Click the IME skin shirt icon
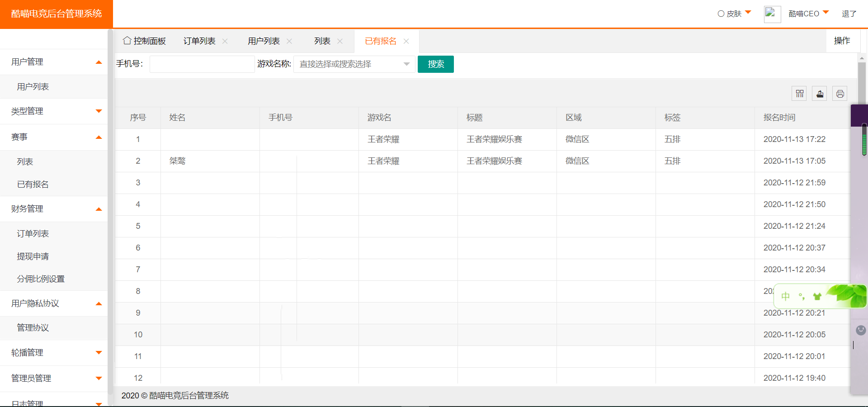 [x=817, y=297]
